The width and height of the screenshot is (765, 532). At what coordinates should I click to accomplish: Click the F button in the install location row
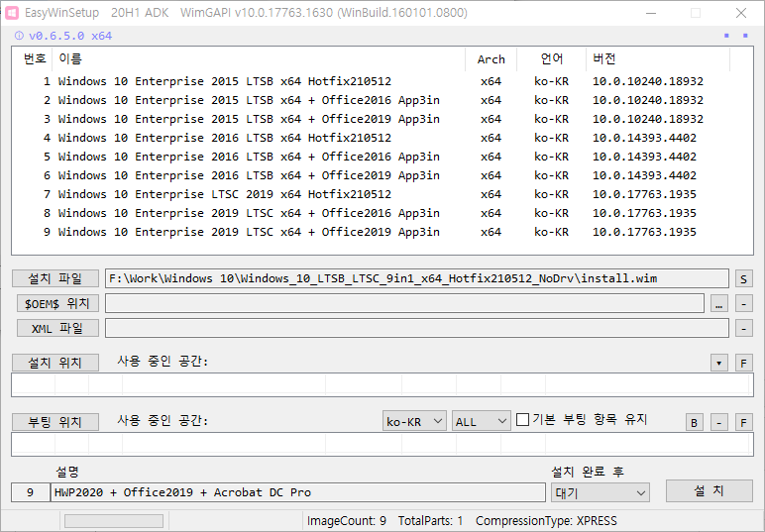[x=743, y=363]
